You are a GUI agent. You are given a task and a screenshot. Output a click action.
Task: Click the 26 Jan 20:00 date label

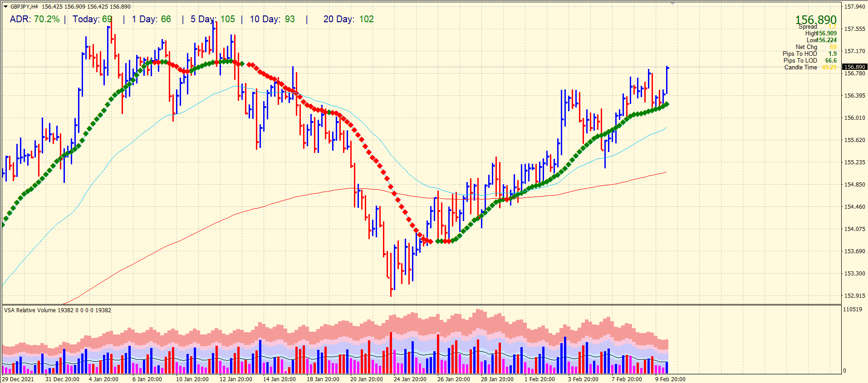click(454, 379)
